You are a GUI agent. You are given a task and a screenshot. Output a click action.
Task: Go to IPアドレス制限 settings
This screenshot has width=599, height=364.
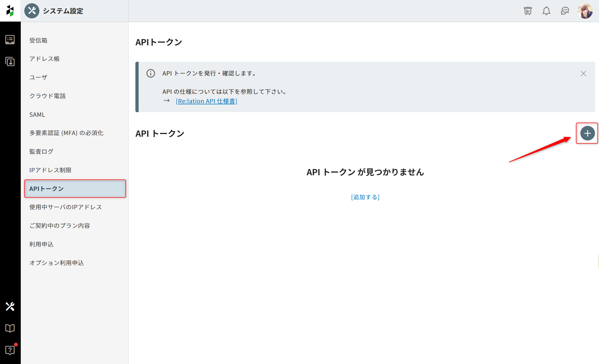point(50,170)
